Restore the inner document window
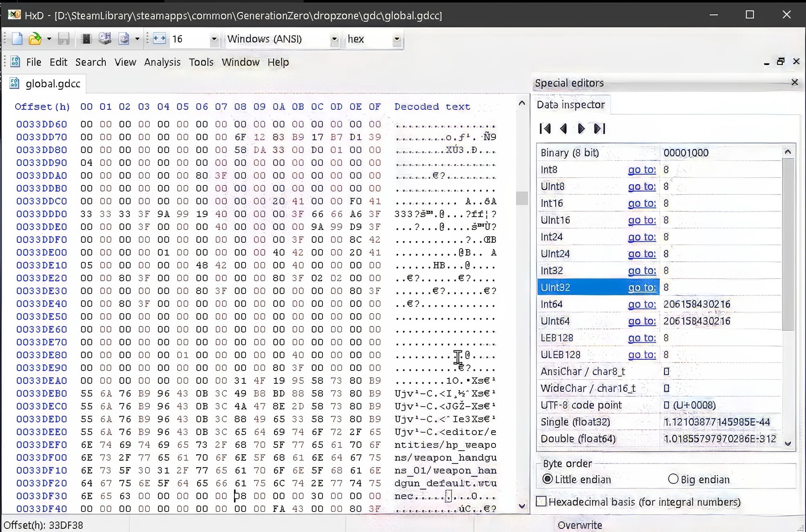The image size is (806, 532). point(781,61)
